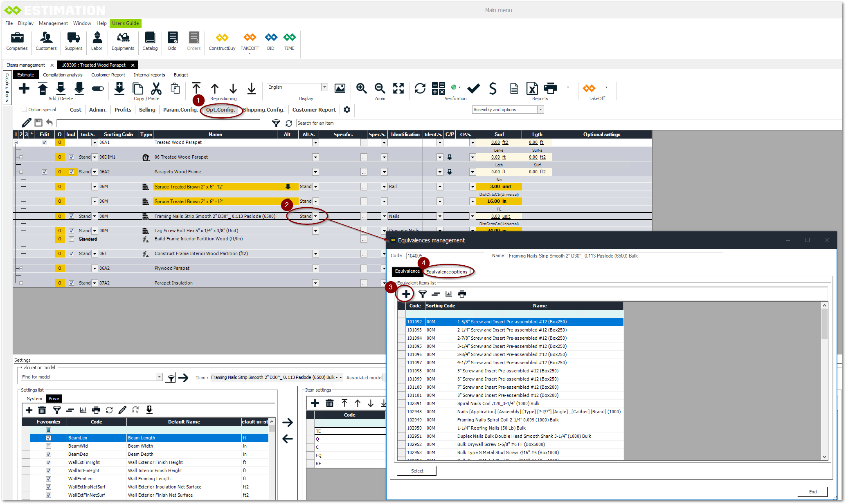Toggle the Option special checkbox
This screenshot has width=846, height=504.
coord(25,110)
